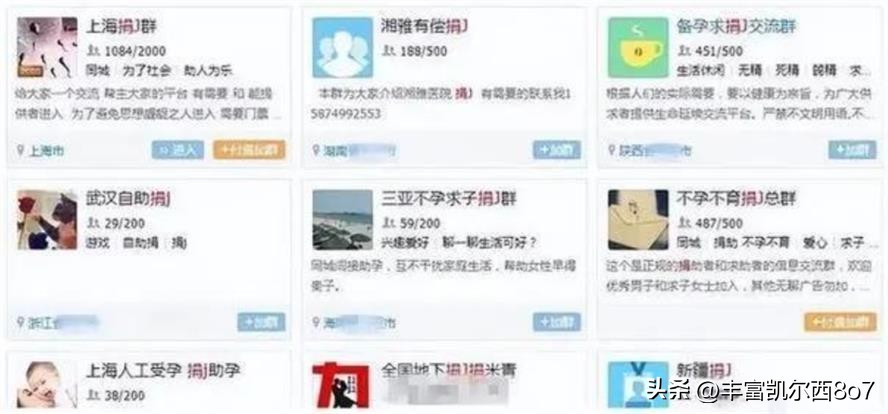Viewport: 888px width, 414px height.
Task: Click orange 付费加群 button on 不孕不育捐J总群 card
Action: pyautogui.click(x=840, y=322)
